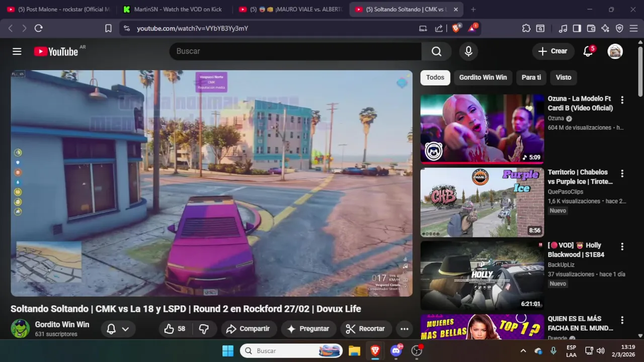Viewport: 644px width, 362px height.
Task: Select the Todos filter chip
Action: click(x=435, y=77)
